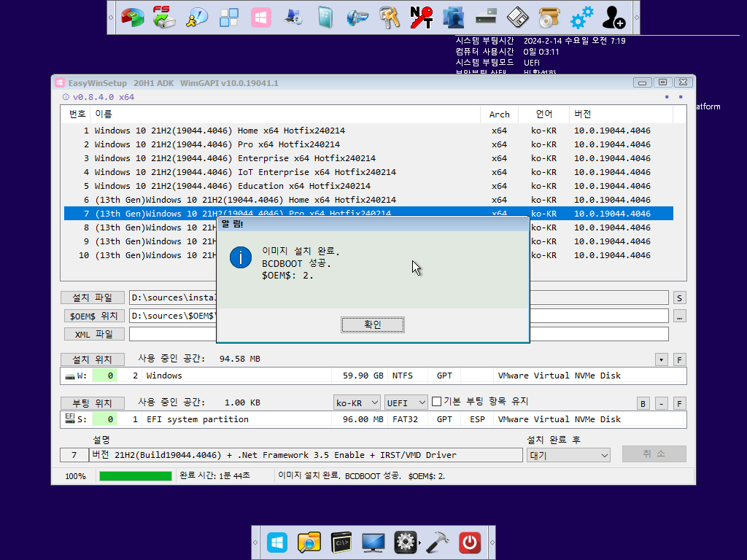Click the $OEM$ 위치 button
The height and width of the screenshot is (560, 747).
pos(94,316)
